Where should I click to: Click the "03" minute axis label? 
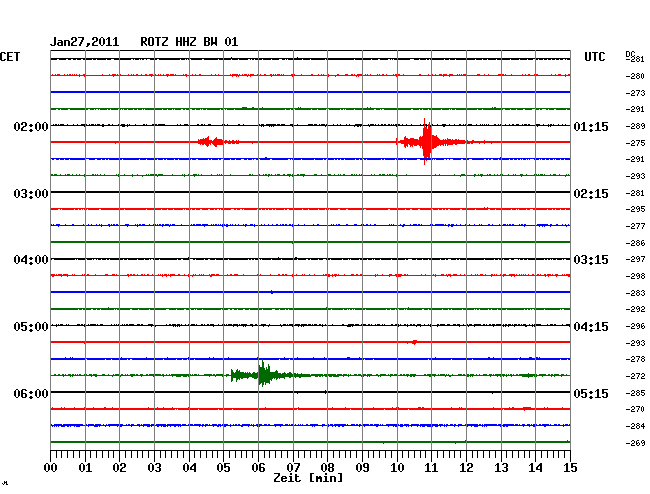pyautogui.click(x=155, y=468)
